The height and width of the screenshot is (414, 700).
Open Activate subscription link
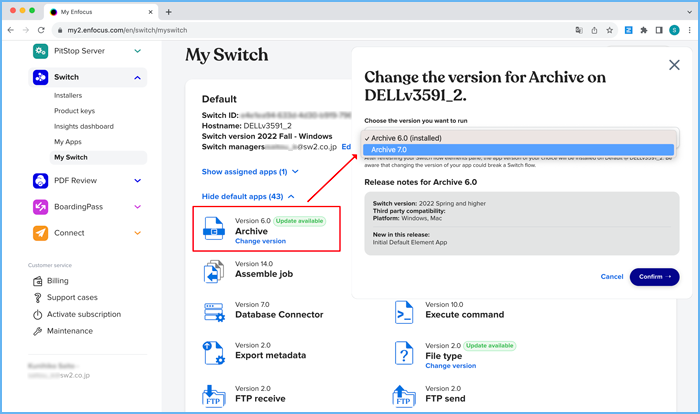(x=84, y=314)
